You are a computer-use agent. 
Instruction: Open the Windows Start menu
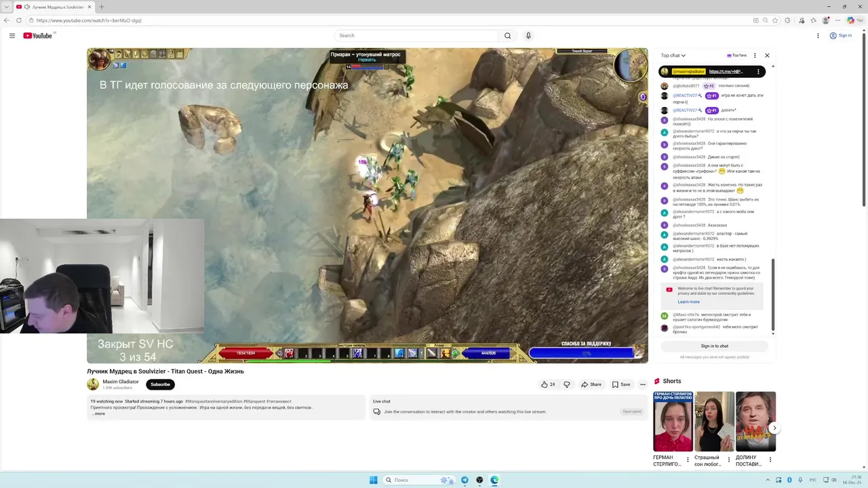point(373,480)
